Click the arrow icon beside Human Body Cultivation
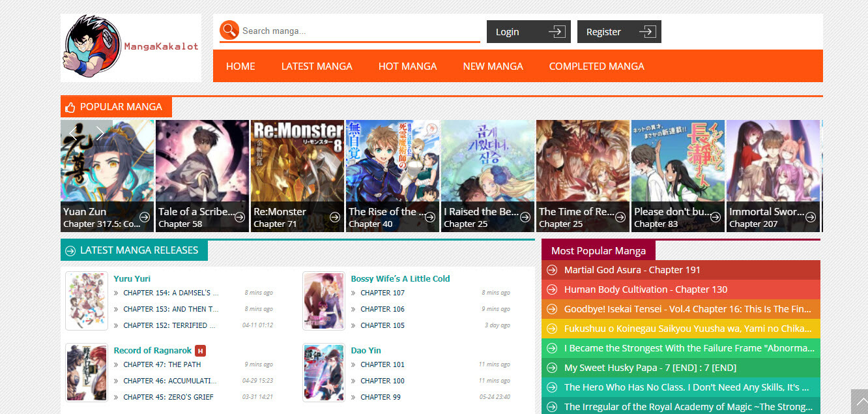The image size is (868, 414). coord(552,289)
